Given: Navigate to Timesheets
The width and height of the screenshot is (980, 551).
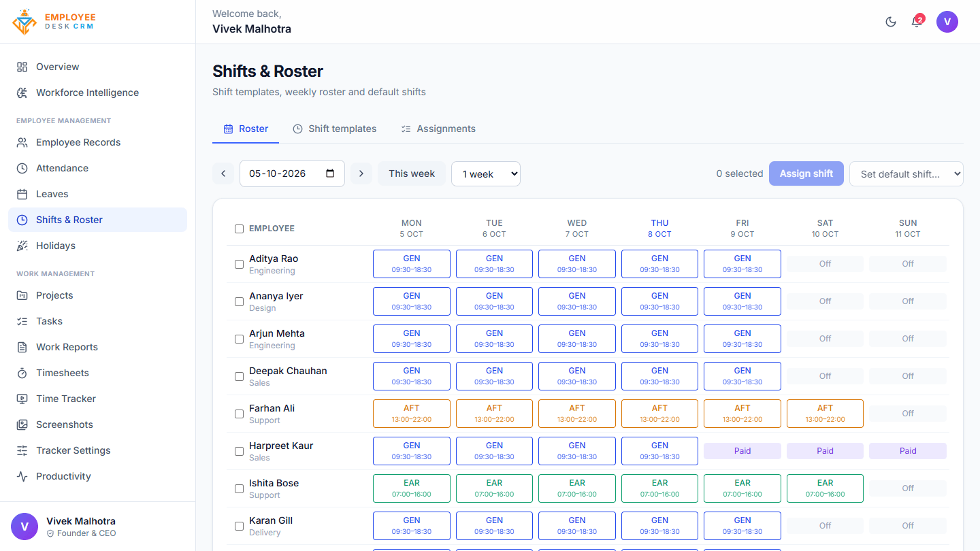Looking at the screenshot, I should pyautogui.click(x=97, y=373).
